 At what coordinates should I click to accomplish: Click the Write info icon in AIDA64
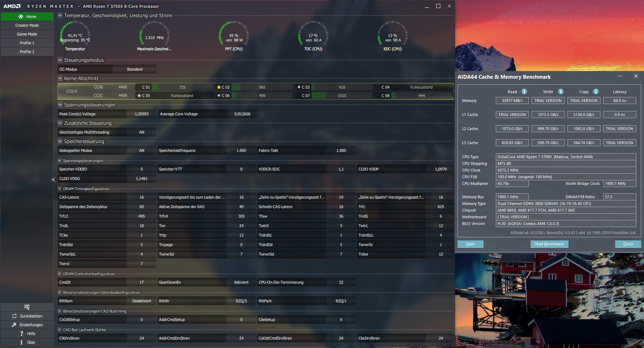(561, 91)
